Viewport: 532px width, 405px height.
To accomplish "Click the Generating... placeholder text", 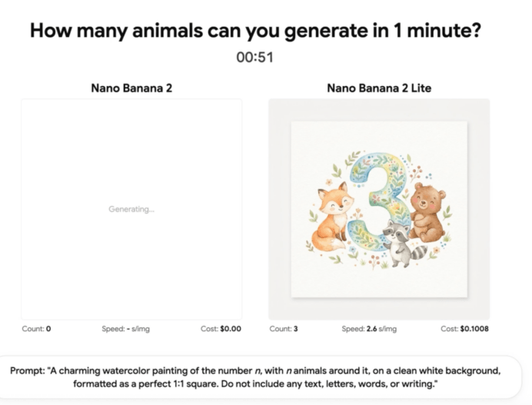I will [131, 209].
